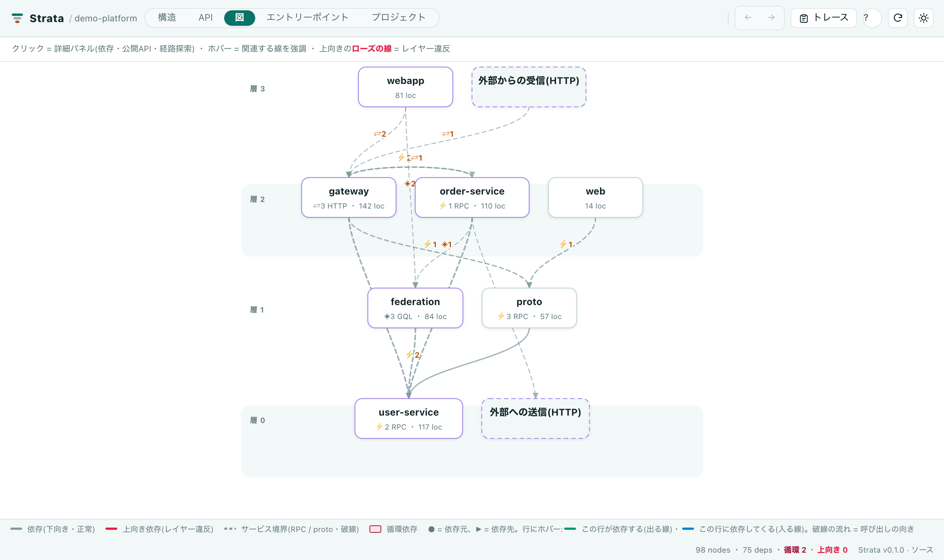Click the 層 3 layer label
Screen dimensions: 944x560
coord(257,89)
